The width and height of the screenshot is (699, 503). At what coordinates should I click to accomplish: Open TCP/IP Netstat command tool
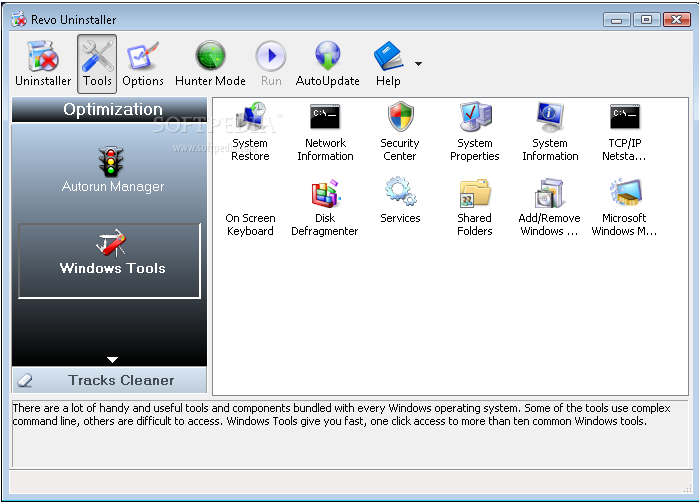click(625, 132)
